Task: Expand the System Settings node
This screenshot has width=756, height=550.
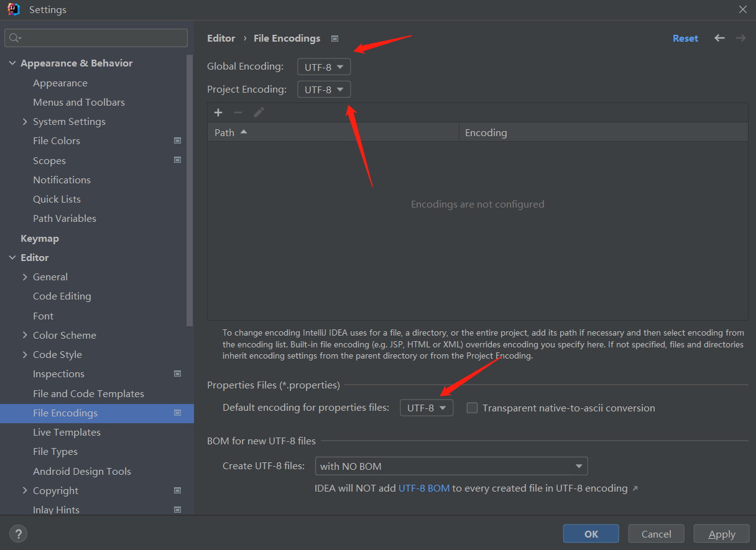Action: coord(25,121)
